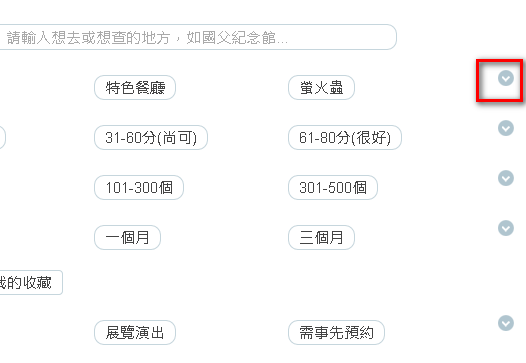This screenshot has height=363, width=526.
Task: Open chevron beside 301-500個 tag row
Action: tap(506, 178)
